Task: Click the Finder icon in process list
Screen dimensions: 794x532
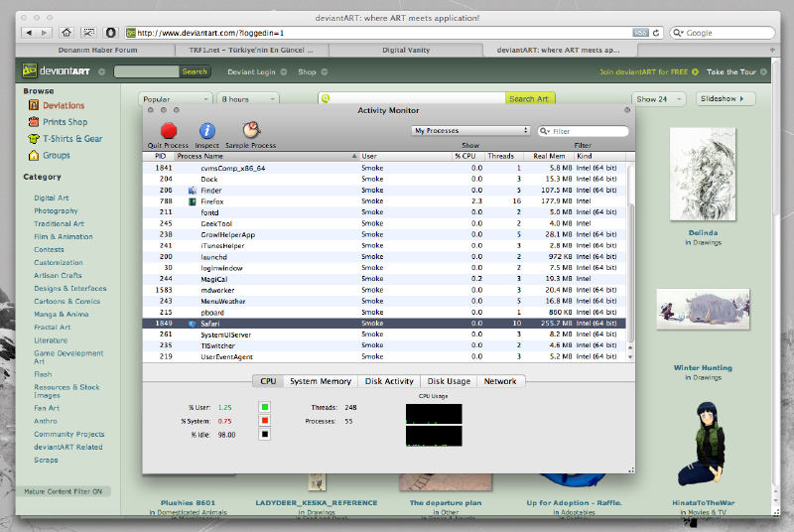Action: click(193, 191)
